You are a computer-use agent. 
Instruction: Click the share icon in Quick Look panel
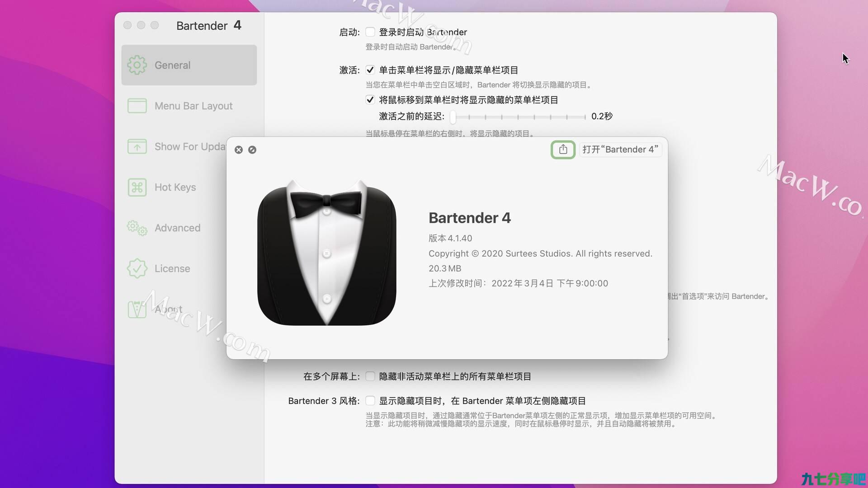(x=563, y=150)
